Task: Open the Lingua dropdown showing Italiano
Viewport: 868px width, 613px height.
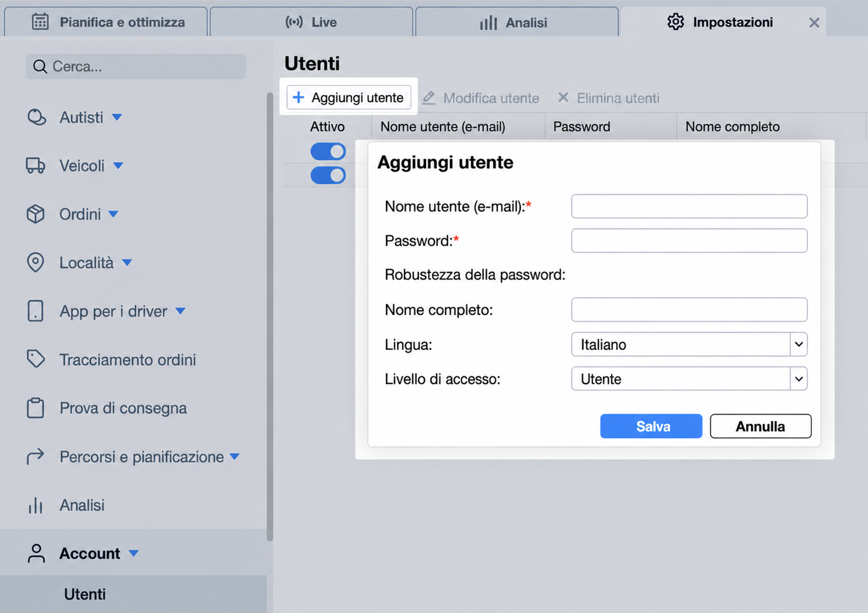Action: 689,344
